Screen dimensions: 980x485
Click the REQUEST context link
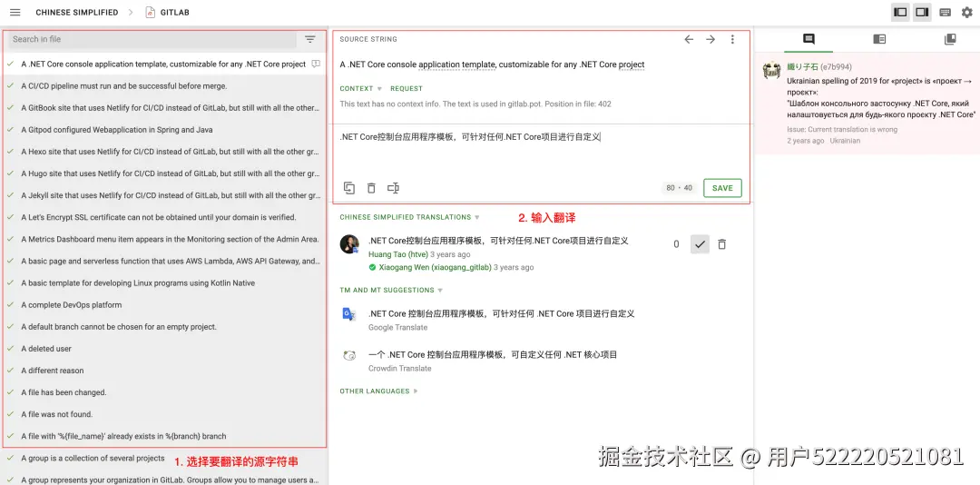(x=407, y=89)
